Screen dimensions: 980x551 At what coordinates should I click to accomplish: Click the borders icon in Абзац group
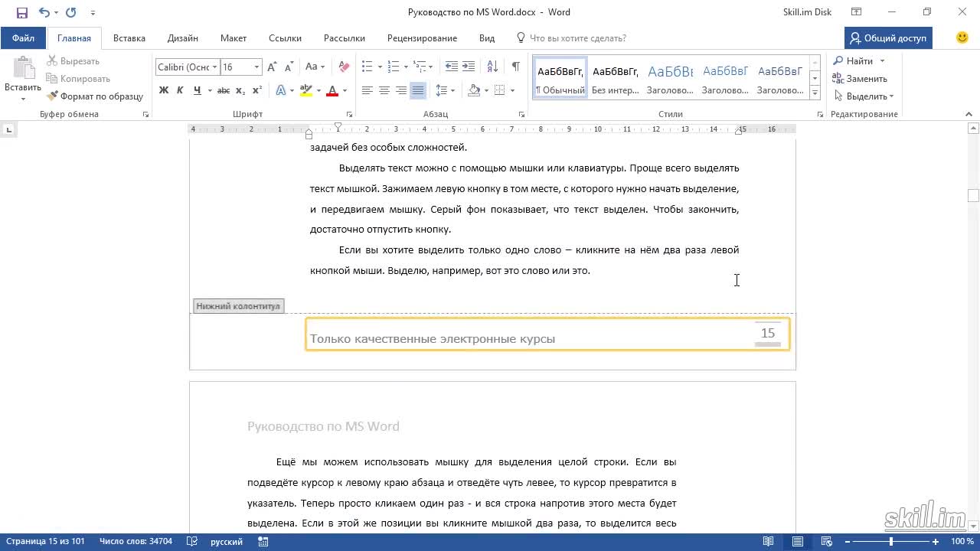coord(500,90)
